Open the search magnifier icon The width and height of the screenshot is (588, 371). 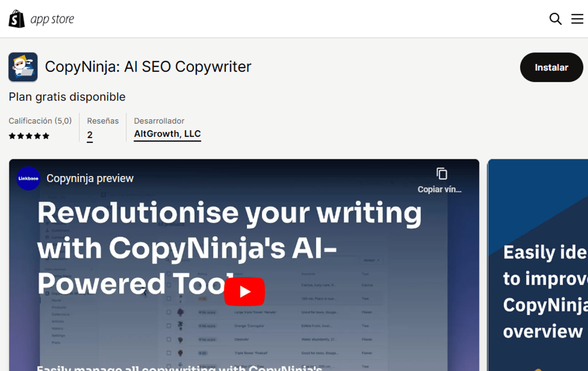click(556, 19)
